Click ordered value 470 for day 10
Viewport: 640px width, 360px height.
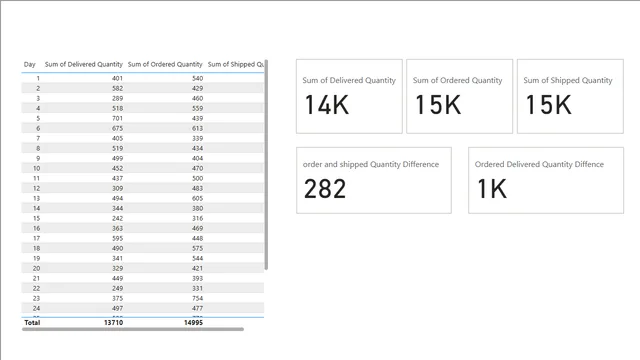coord(198,168)
